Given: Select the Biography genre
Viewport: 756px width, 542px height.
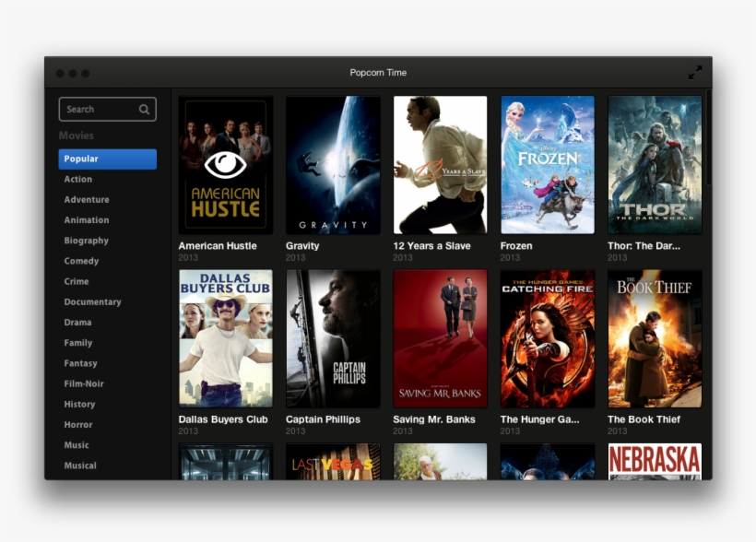Looking at the screenshot, I should coord(87,241).
